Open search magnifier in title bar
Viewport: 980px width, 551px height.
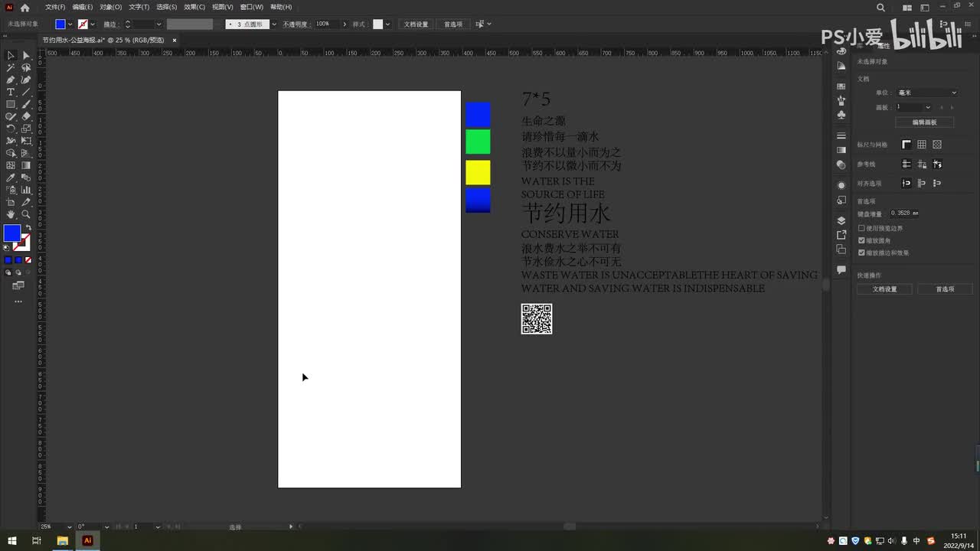click(x=881, y=8)
